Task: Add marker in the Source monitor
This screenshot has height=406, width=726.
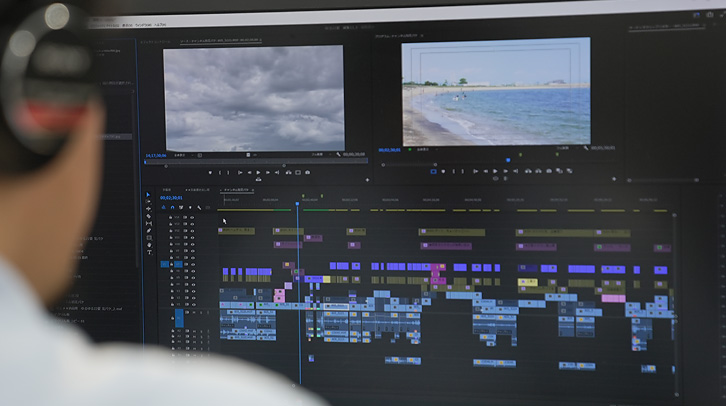Action: click(x=210, y=173)
